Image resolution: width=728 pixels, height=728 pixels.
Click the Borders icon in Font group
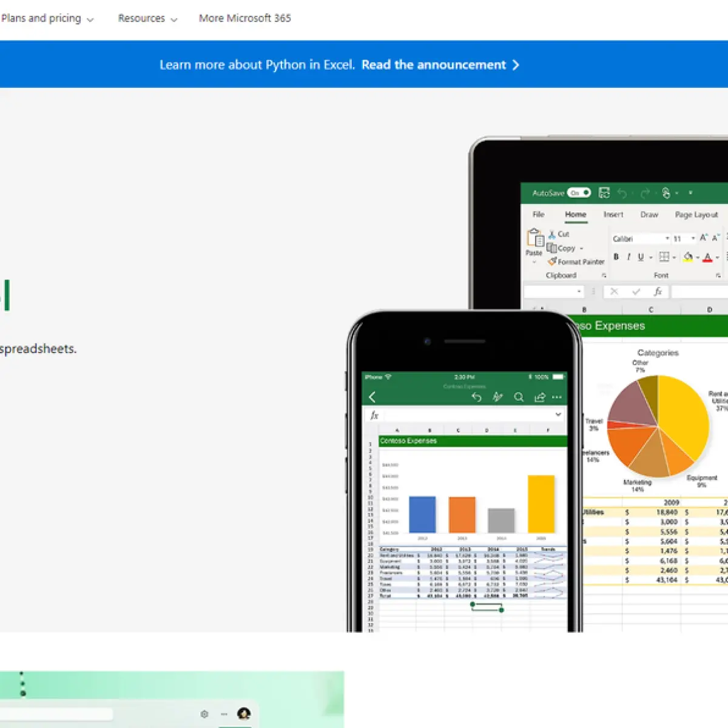tap(664, 257)
